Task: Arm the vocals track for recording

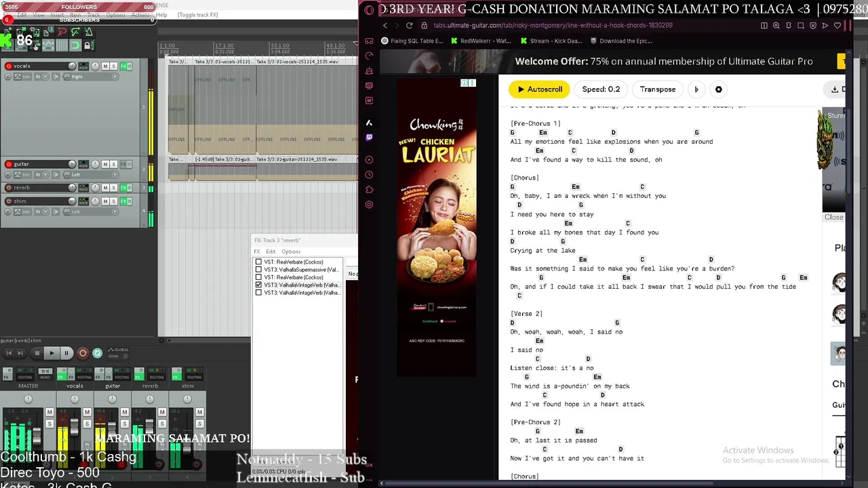Action: [x=9, y=66]
